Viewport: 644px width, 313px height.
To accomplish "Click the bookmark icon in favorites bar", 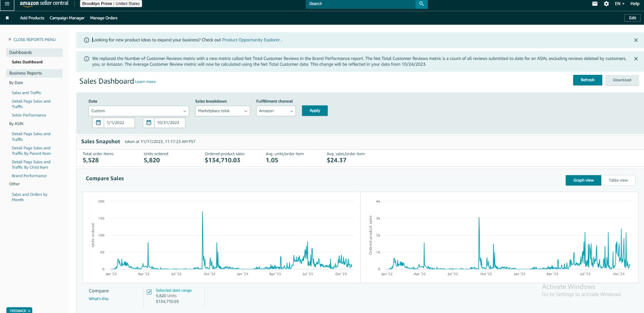I will point(7,18).
